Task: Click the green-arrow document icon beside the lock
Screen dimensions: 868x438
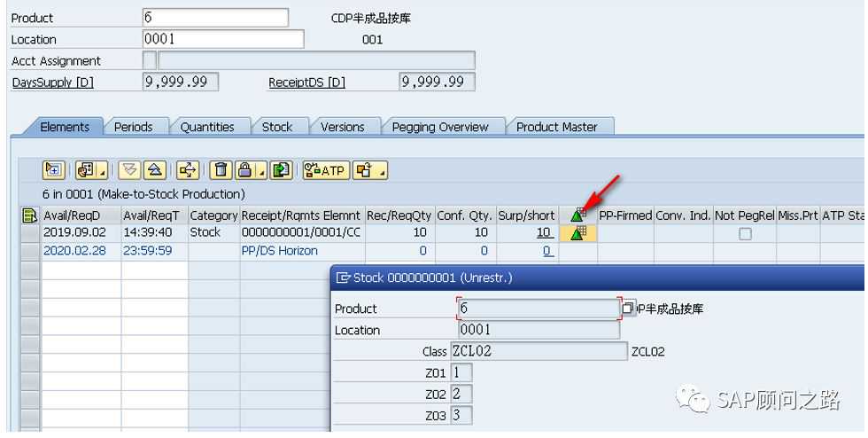Action: point(281,170)
